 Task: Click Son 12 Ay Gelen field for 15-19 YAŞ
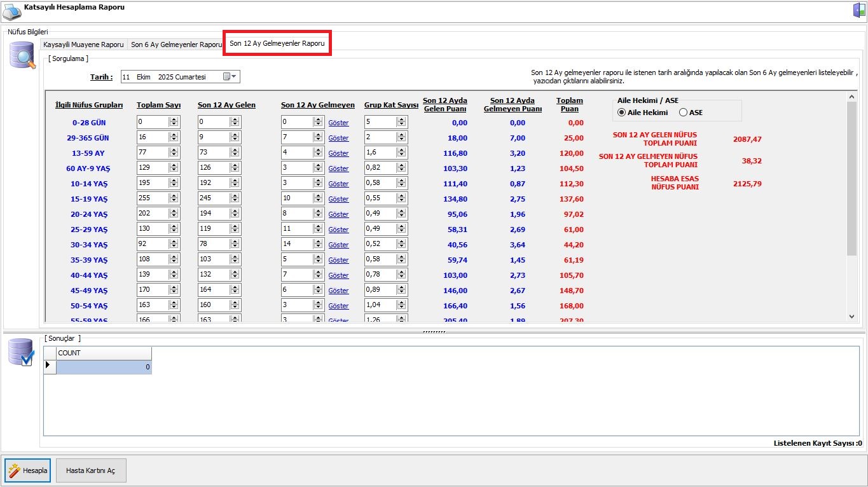(x=213, y=199)
